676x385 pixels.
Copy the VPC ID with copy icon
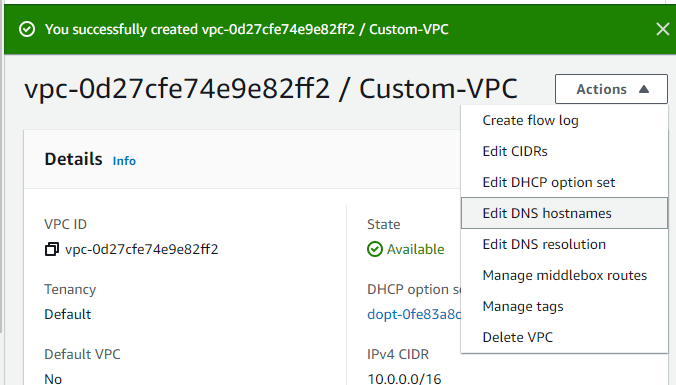point(52,249)
